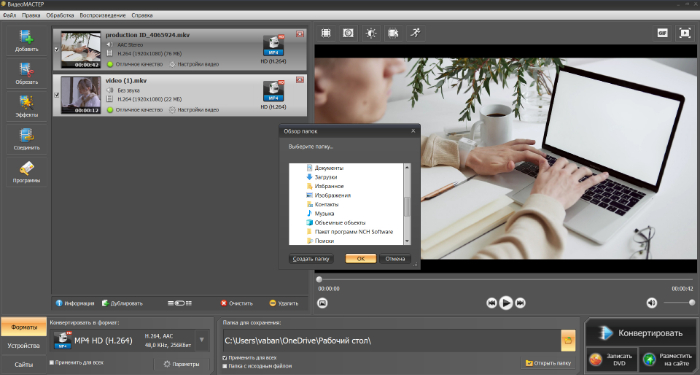Screen dimensions: 700x375
Task: Toggle the list view mode switch
Action: pos(179,303)
